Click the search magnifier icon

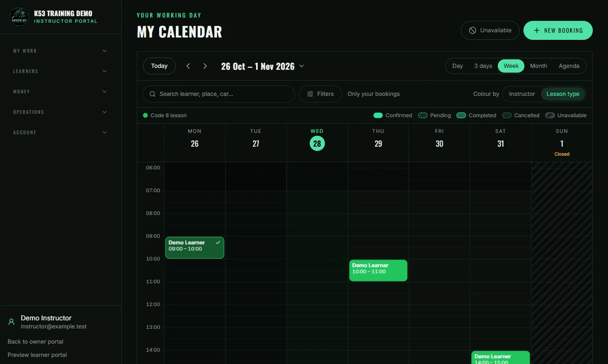pos(152,94)
